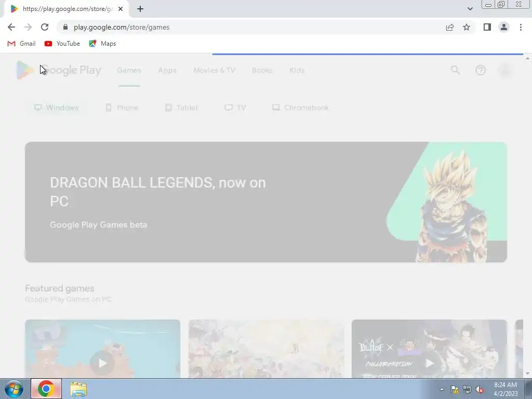Open network tray icon
The height and width of the screenshot is (399, 532).
point(467,390)
